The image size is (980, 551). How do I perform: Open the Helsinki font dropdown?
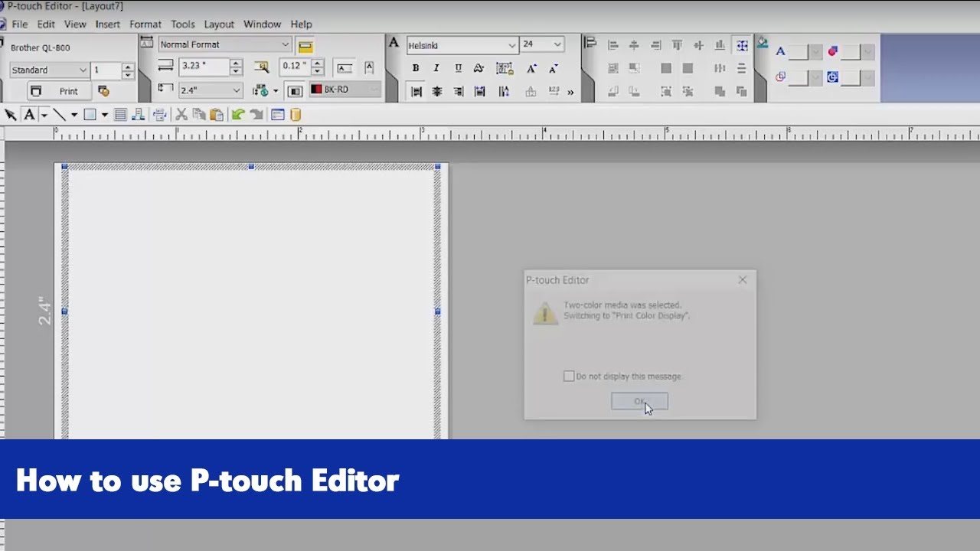pyautogui.click(x=462, y=45)
